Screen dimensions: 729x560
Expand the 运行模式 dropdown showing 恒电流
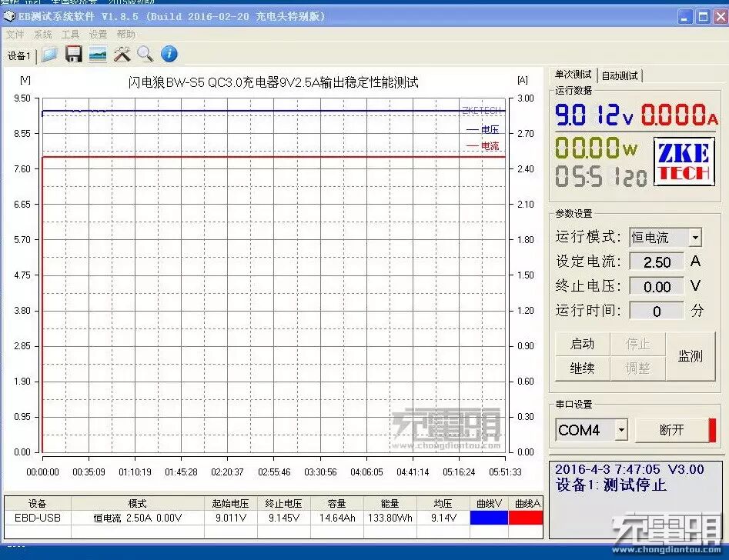click(695, 238)
